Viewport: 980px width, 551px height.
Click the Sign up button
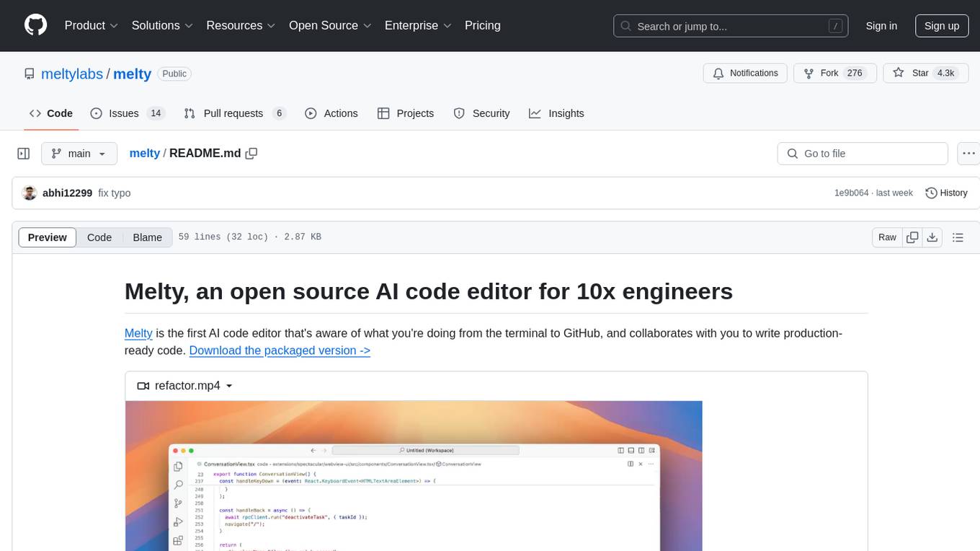pos(942,26)
